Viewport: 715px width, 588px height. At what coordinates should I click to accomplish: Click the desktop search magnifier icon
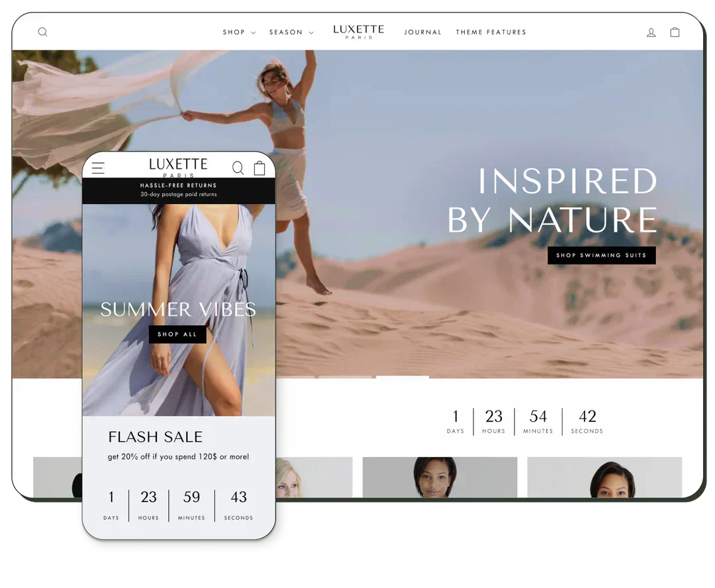(42, 32)
